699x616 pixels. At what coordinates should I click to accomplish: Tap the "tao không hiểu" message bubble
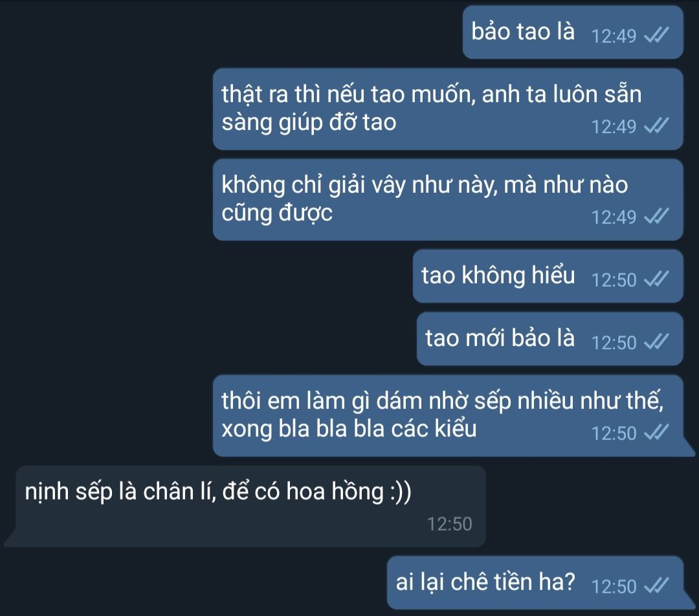click(x=548, y=276)
